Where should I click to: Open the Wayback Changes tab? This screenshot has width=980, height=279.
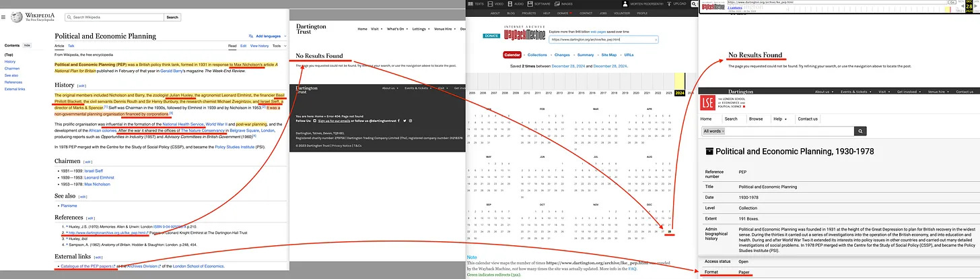point(562,55)
